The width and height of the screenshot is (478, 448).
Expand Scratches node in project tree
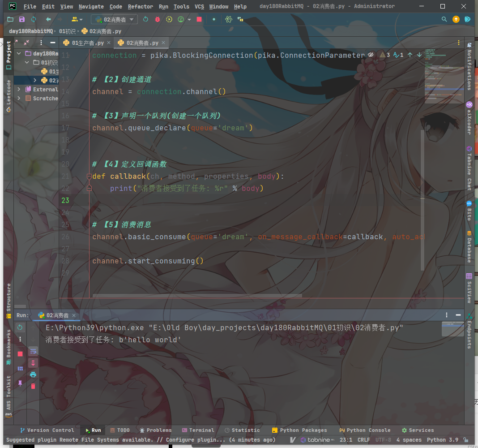[19, 98]
